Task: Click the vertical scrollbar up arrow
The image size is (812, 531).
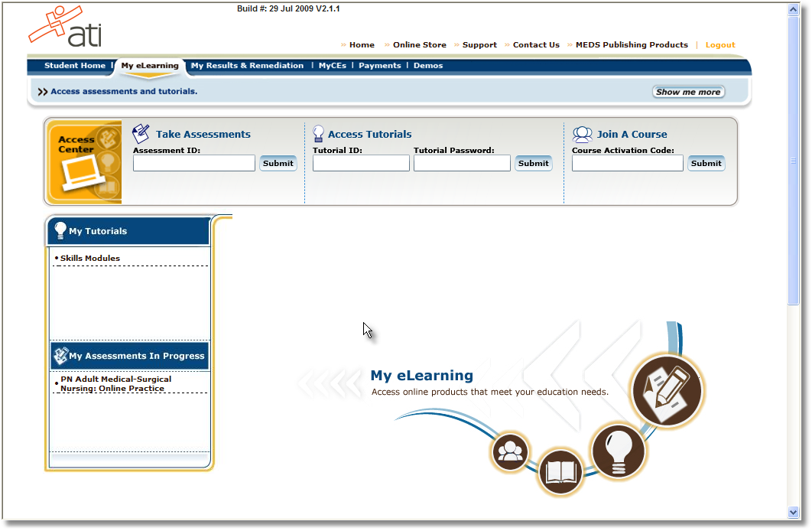Action: click(x=793, y=9)
